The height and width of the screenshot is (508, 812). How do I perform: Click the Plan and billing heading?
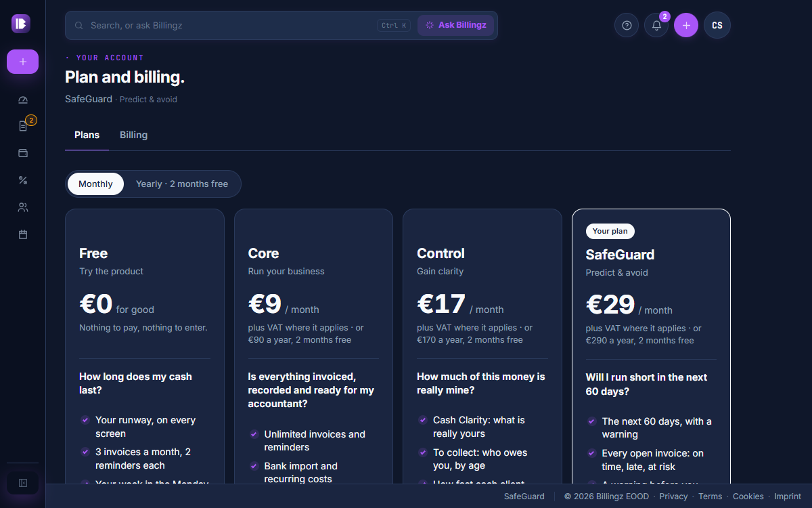[x=125, y=77]
